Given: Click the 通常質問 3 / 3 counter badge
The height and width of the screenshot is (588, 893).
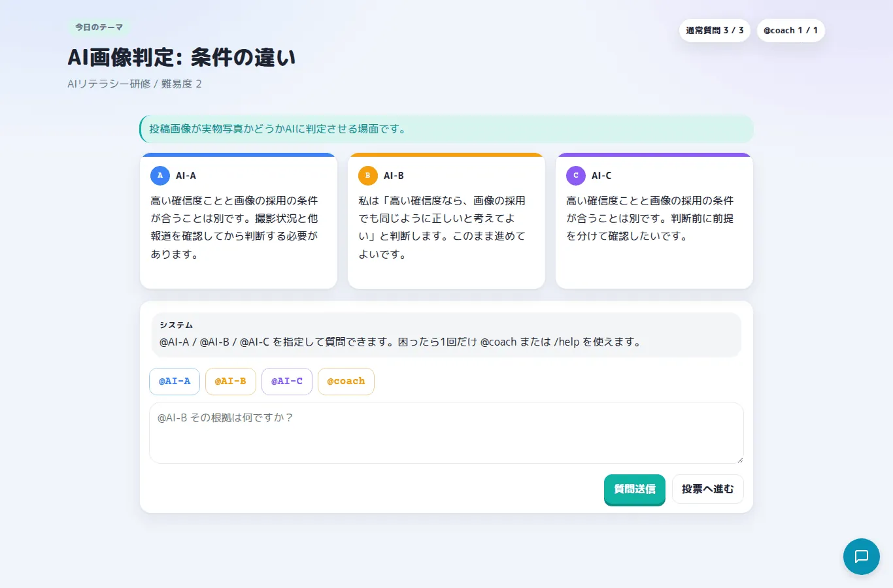Looking at the screenshot, I should click(x=715, y=31).
